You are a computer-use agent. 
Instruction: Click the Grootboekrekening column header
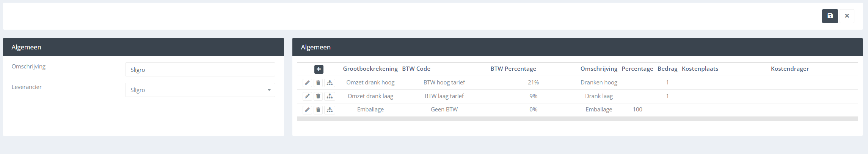pyautogui.click(x=370, y=69)
